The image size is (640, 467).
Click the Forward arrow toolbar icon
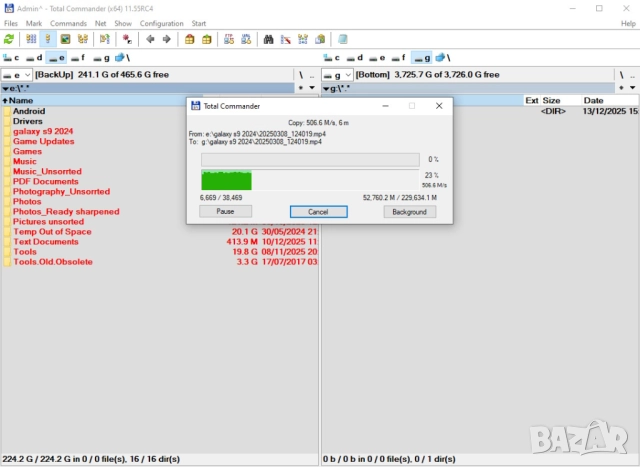(165, 39)
